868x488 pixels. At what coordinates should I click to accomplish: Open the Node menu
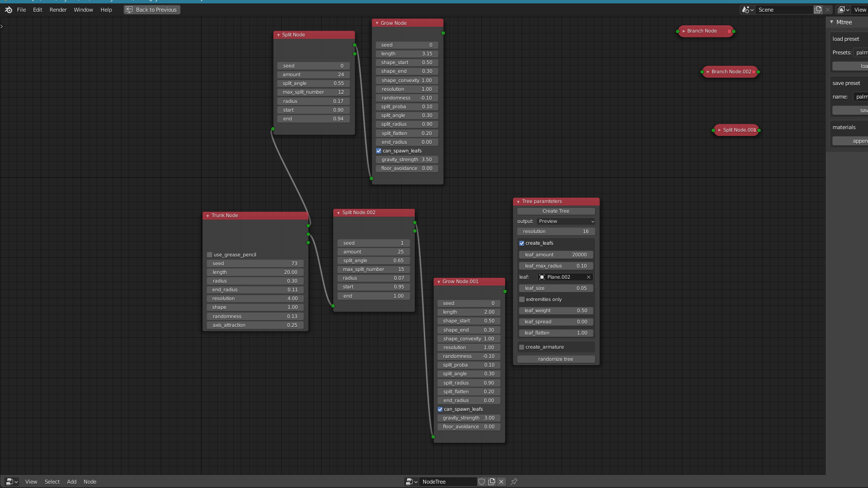[90, 481]
